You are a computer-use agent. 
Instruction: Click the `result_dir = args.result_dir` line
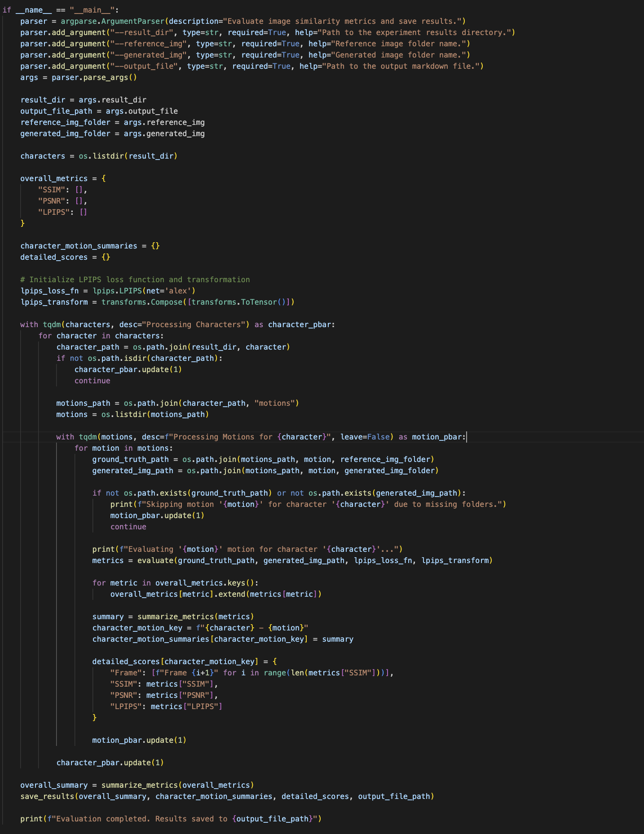click(83, 100)
